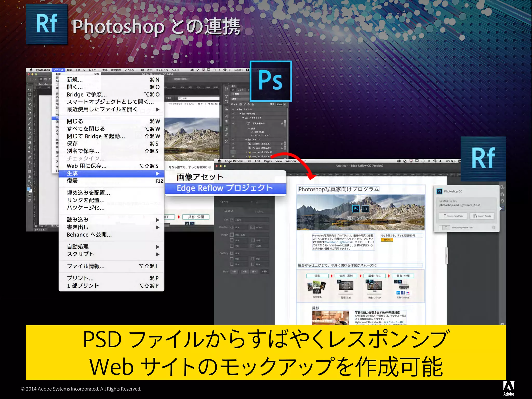This screenshot has height=399, width=532.
Task: Open the 塗り 100% fill dropdown
Action: pyautogui.click(x=284, y=104)
